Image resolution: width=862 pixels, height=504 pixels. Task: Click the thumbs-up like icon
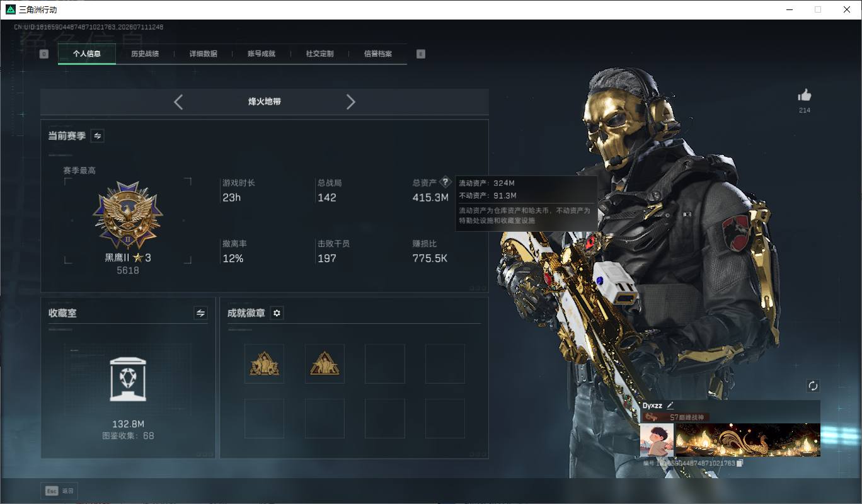(x=805, y=95)
